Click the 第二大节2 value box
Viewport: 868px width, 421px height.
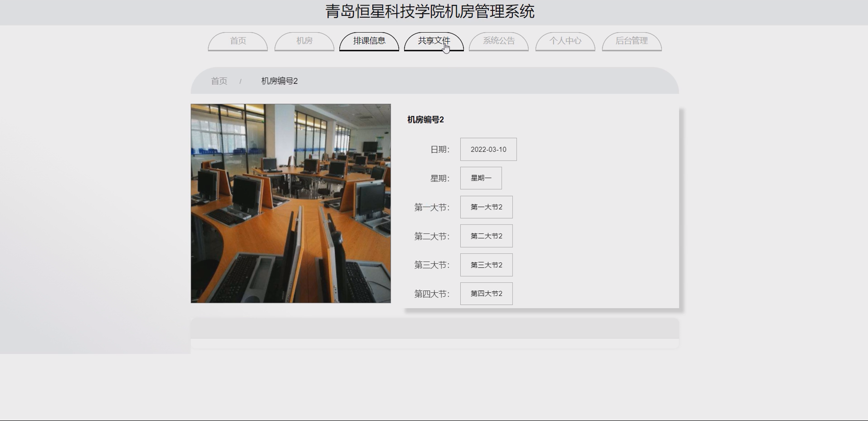tap(487, 236)
